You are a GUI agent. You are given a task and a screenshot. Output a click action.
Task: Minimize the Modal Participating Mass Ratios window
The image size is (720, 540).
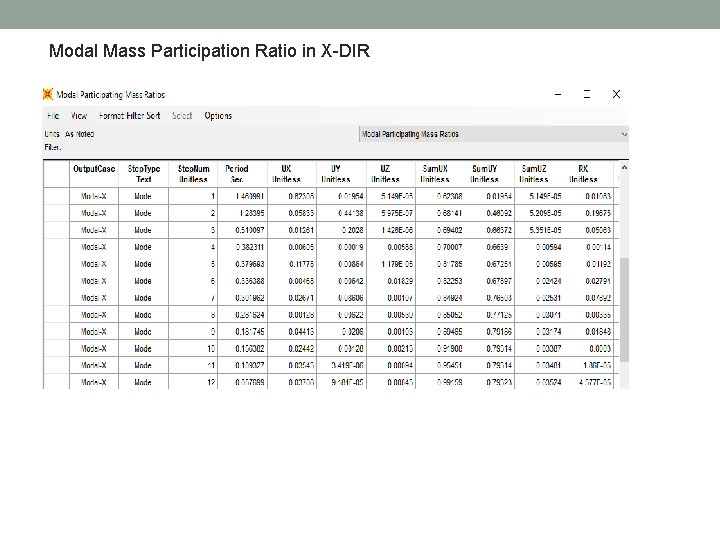click(558, 94)
